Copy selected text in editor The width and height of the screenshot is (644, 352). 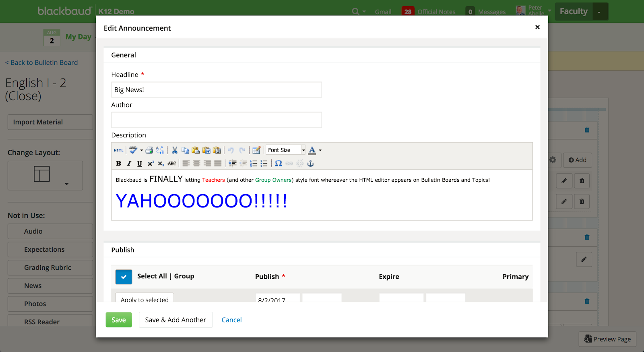click(186, 150)
